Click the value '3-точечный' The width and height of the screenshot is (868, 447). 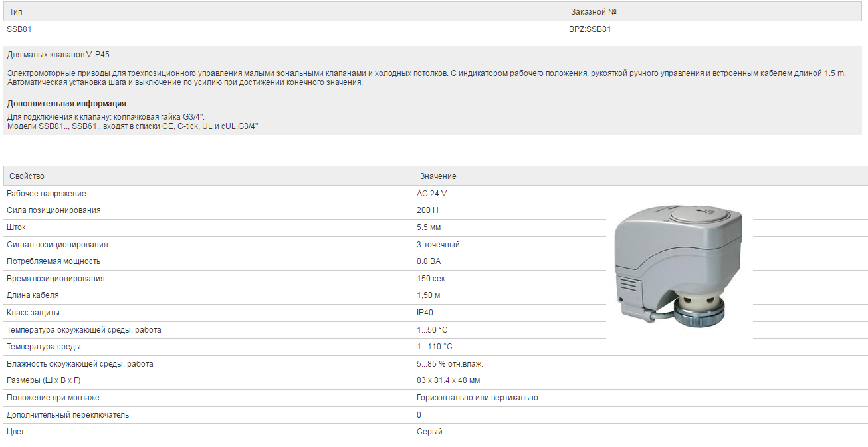click(x=438, y=245)
